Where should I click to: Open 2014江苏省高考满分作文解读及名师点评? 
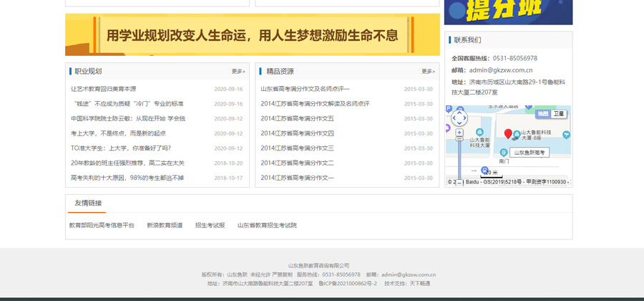pyautogui.click(x=315, y=104)
